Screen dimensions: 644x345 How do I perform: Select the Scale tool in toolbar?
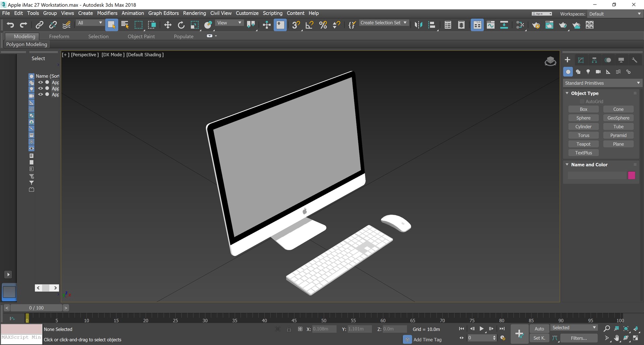tap(195, 25)
